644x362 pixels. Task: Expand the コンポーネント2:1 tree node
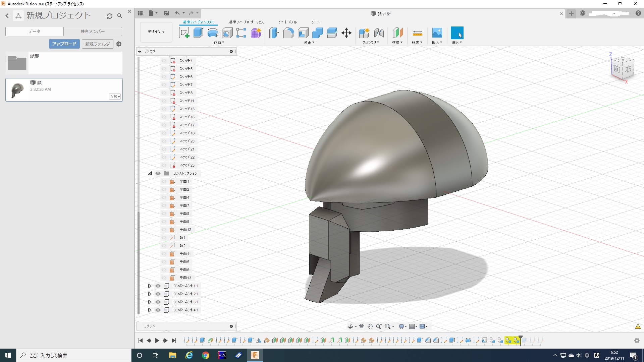[x=150, y=294]
